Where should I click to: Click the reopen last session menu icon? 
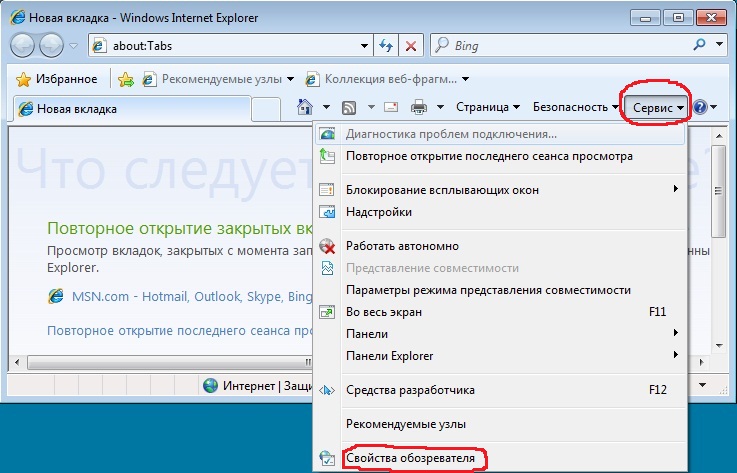point(327,156)
